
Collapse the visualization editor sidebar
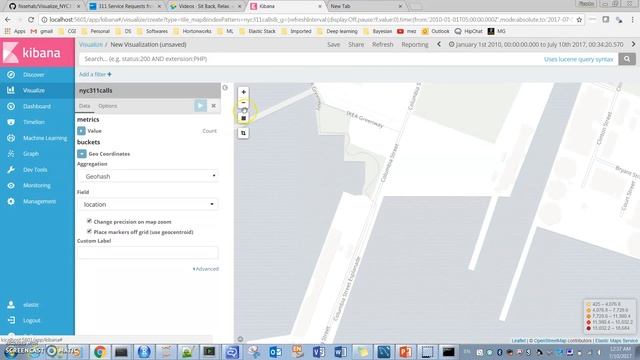[225, 87]
